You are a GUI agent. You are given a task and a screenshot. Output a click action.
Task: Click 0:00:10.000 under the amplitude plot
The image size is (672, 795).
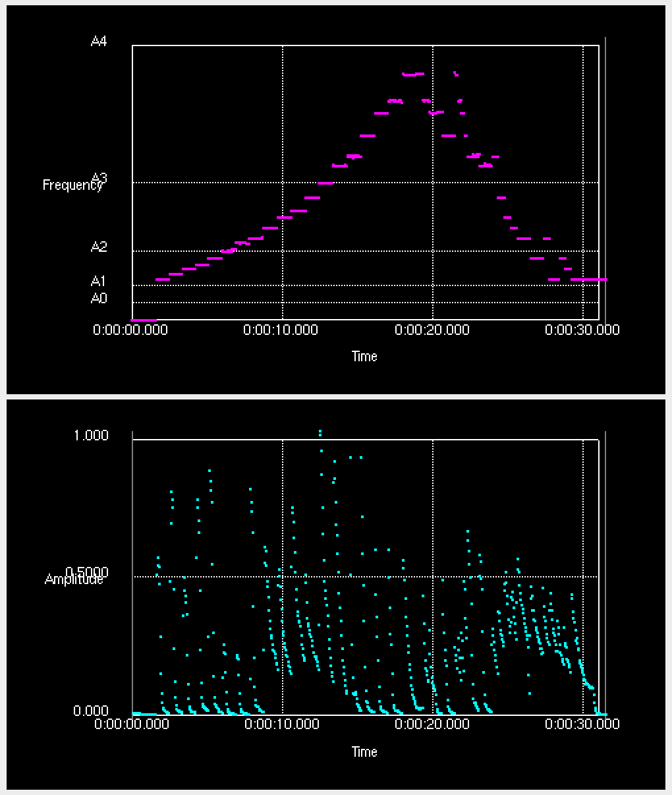point(281,724)
